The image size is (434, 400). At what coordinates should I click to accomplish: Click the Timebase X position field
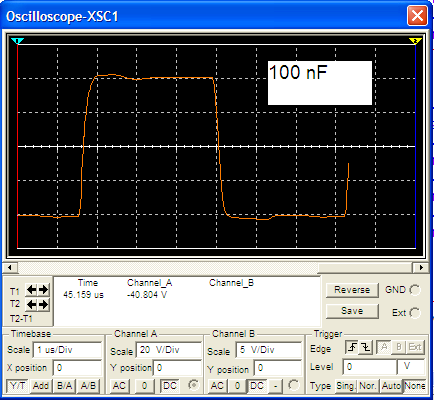point(77,368)
